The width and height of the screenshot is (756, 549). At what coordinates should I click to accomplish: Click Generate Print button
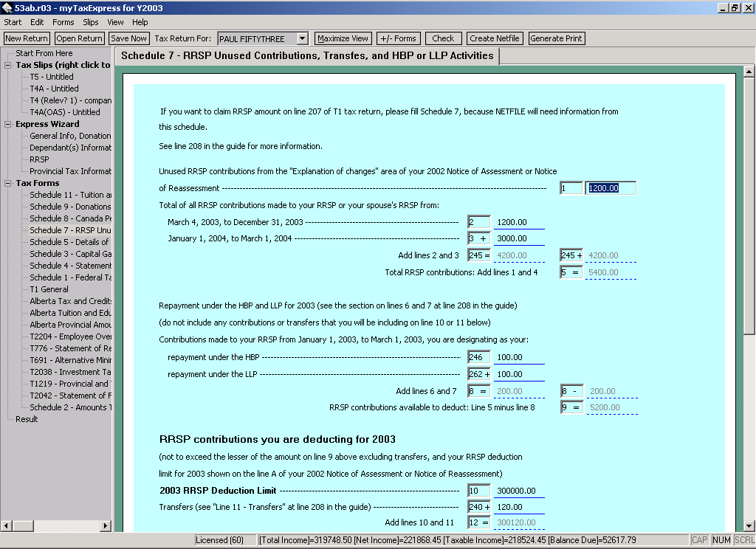point(556,38)
